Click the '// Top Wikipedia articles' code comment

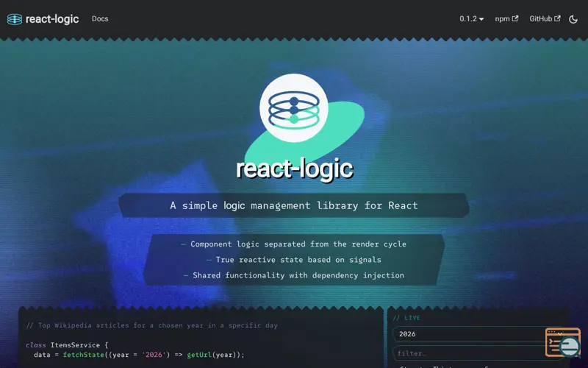pos(152,325)
